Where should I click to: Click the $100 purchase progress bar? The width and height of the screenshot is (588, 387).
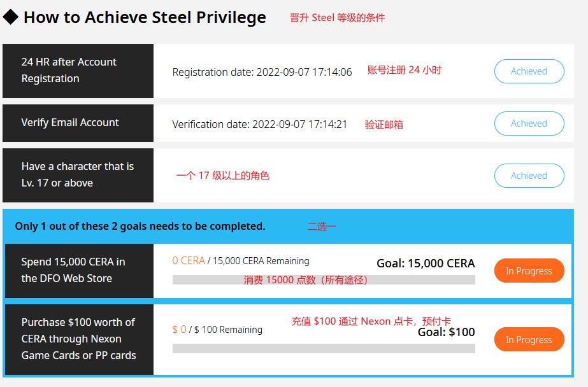click(x=324, y=348)
